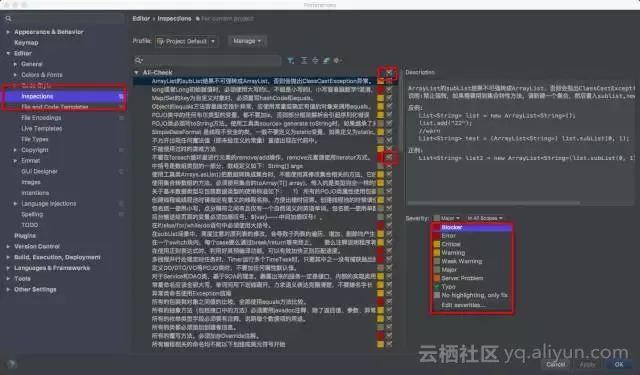Click the description panel horizontal scrollbar

[x=493, y=203]
